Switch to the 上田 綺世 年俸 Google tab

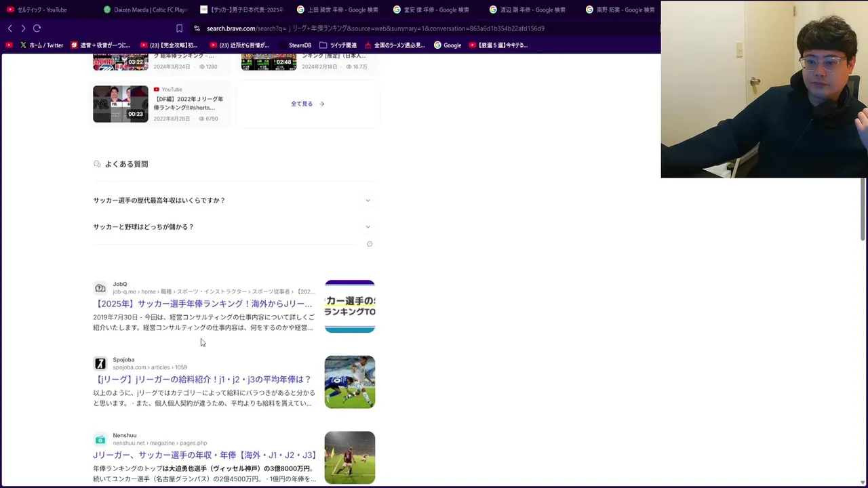[338, 9]
